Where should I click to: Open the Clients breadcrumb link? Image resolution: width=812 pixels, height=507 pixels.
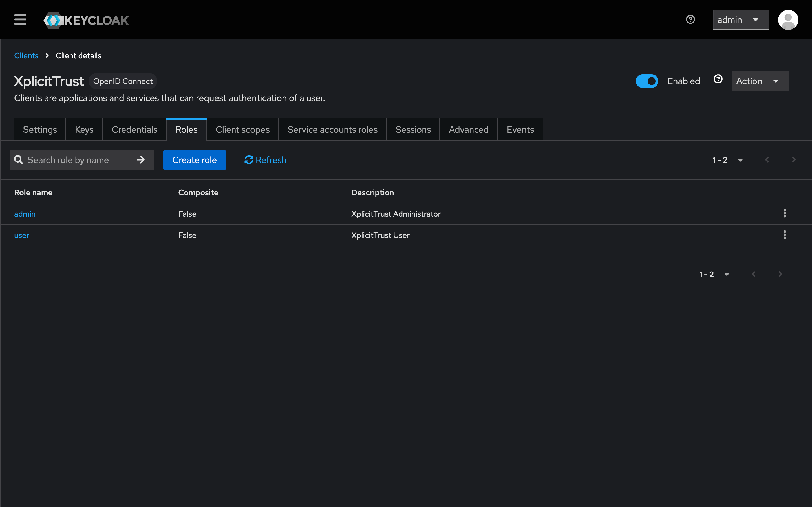pos(26,56)
